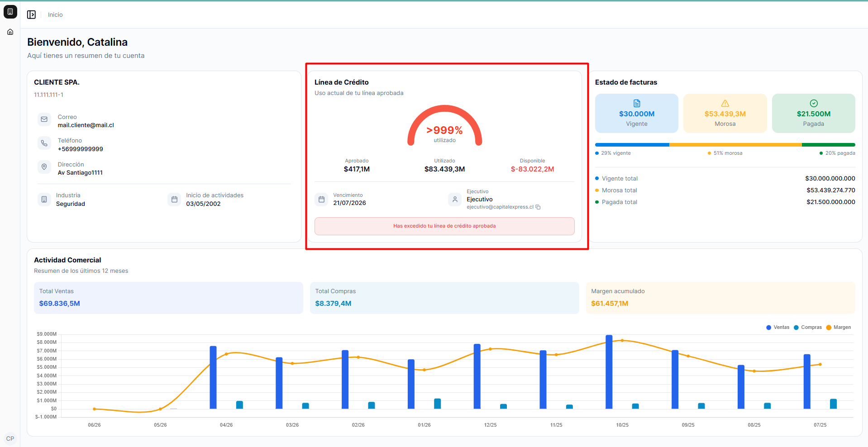
Task: Click mail.cliente@mail.cl email text
Action: point(86,125)
